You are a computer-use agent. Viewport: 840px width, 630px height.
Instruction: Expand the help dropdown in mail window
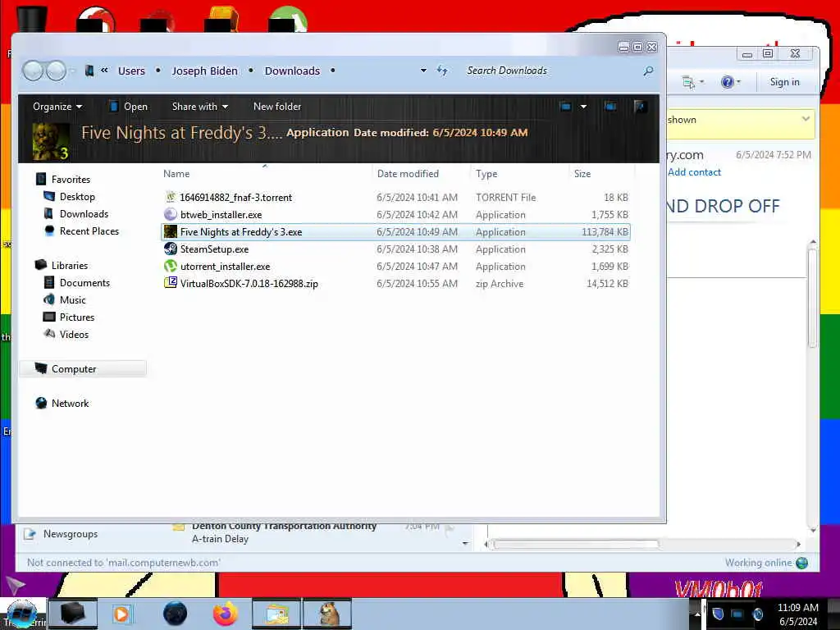(738, 82)
